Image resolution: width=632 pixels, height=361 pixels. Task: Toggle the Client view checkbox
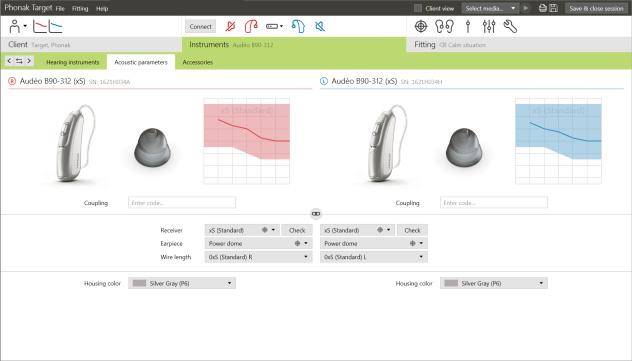click(418, 8)
